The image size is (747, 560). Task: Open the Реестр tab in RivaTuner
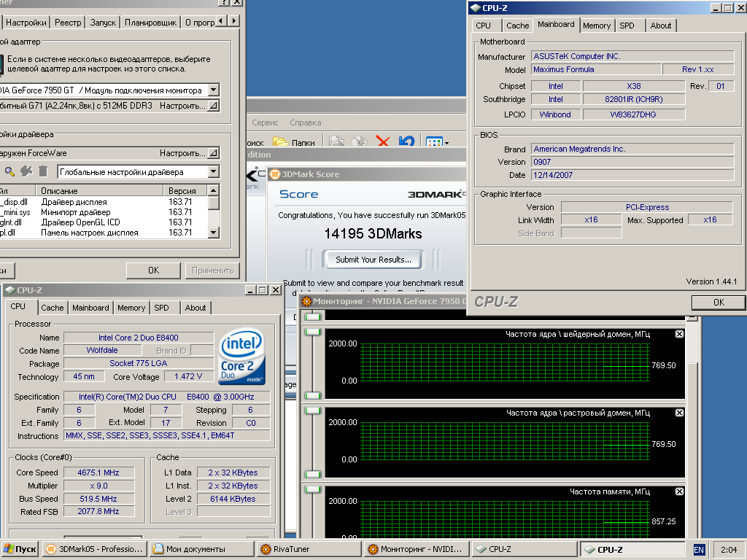68,23
